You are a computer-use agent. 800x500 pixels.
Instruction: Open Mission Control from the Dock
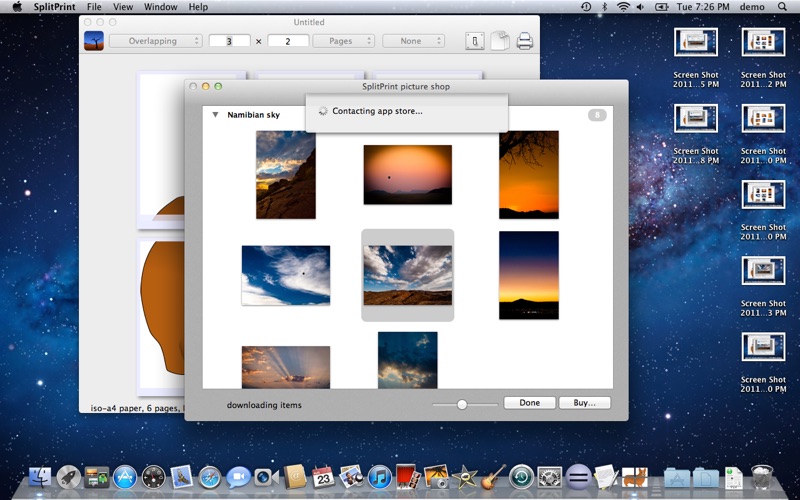[97, 478]
